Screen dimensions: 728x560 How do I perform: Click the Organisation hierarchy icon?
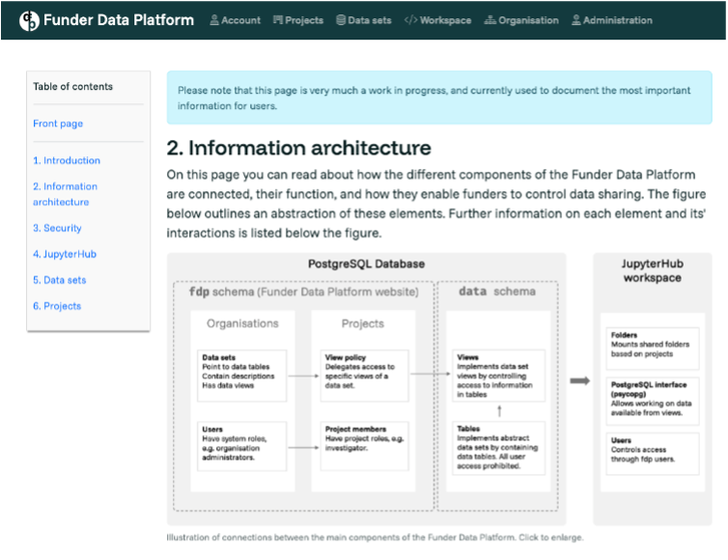point(490,20)
